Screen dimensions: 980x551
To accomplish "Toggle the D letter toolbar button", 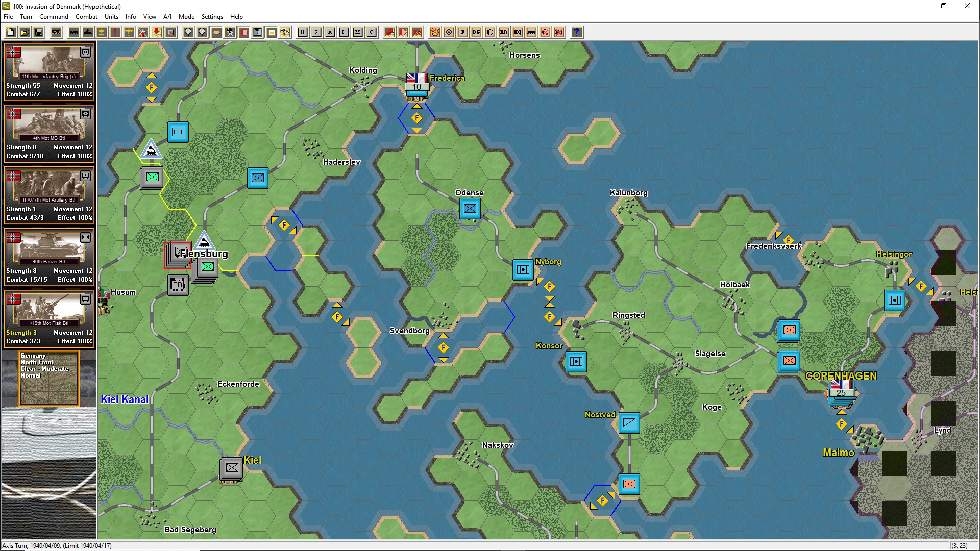I will point(344,32).
